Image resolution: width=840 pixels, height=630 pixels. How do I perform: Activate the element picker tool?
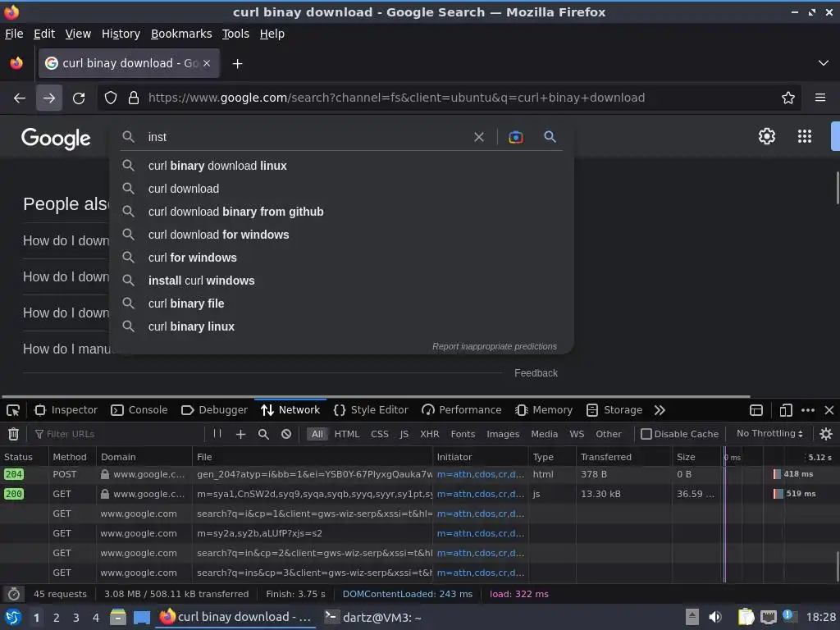pyautogui.click(x=13, y=410)
